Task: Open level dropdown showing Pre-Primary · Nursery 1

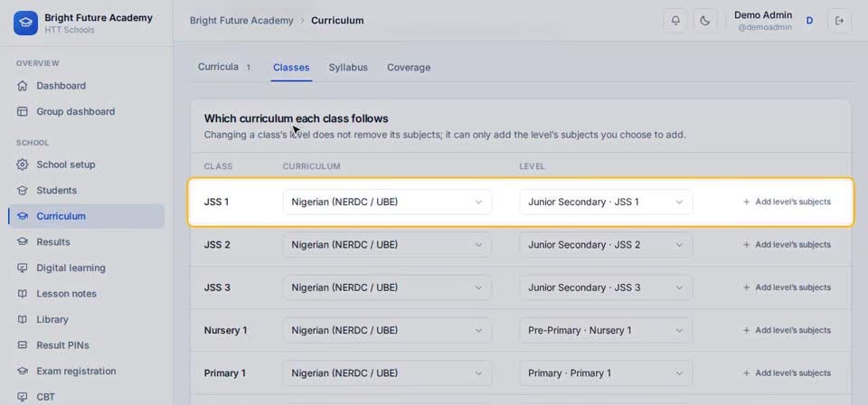Action: coord(606,330)
